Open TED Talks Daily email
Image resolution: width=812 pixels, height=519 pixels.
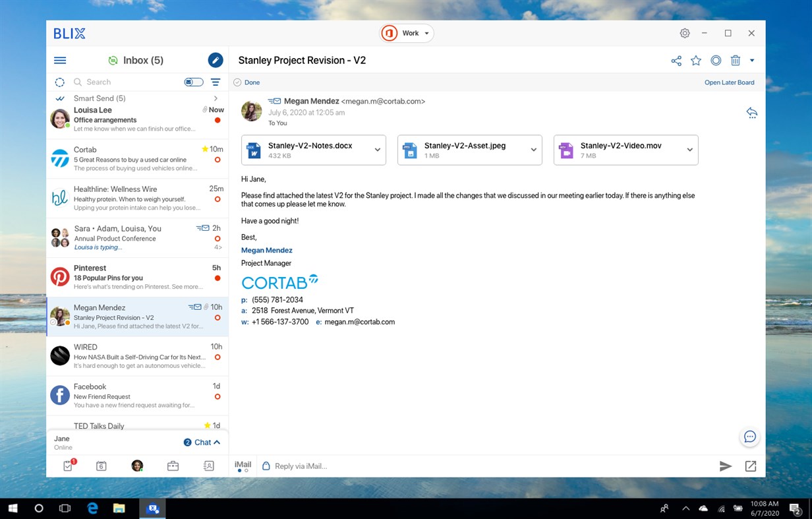click(x=137, y=423)
